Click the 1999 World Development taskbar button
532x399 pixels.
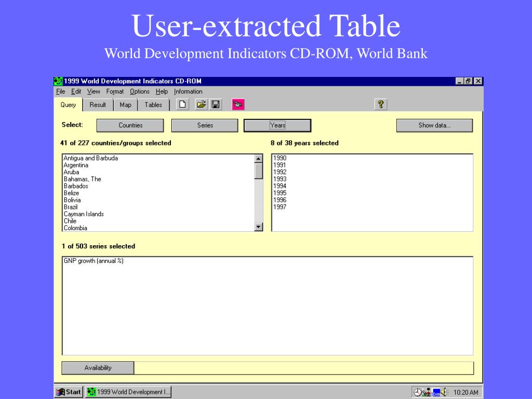(x=128, y=392)
